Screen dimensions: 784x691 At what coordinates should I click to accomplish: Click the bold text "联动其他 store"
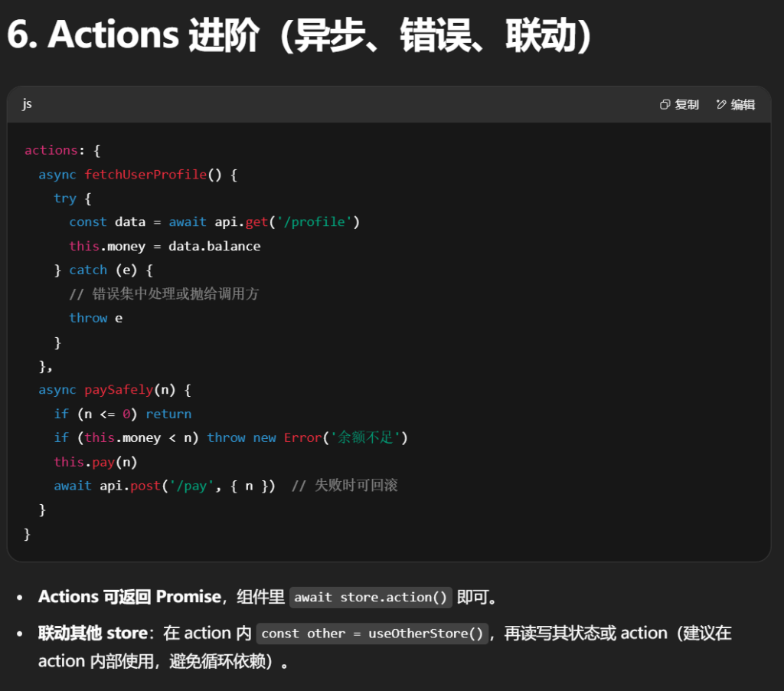pyautogui.click(x=93, y=634)
